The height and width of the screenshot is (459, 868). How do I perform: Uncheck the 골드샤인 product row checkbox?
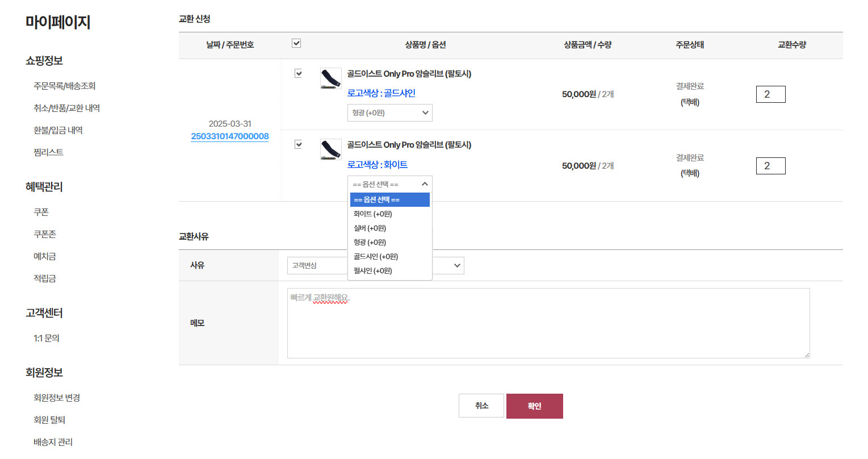pos(298,73)
